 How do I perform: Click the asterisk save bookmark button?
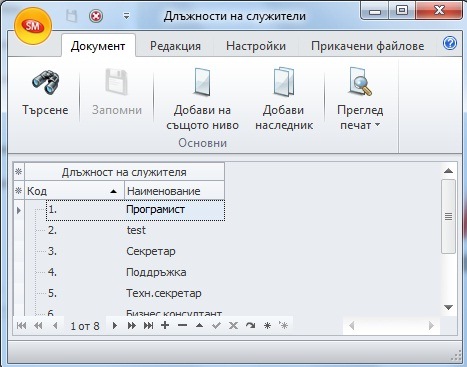point(267,325)
